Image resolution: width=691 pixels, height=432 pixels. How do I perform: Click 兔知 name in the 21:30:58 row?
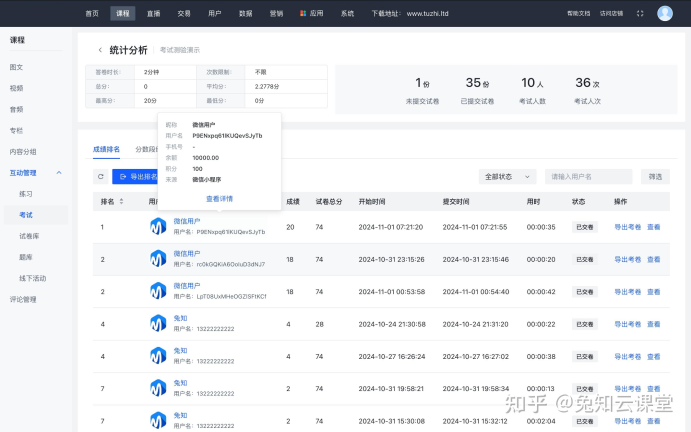pyautogui.click(x=180, y=318)
